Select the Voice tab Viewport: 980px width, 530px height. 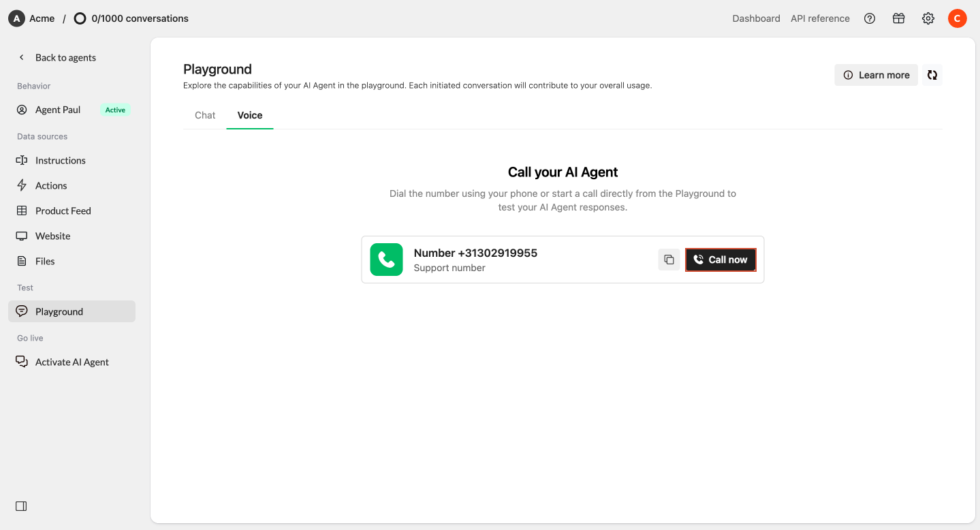point(250,115)
